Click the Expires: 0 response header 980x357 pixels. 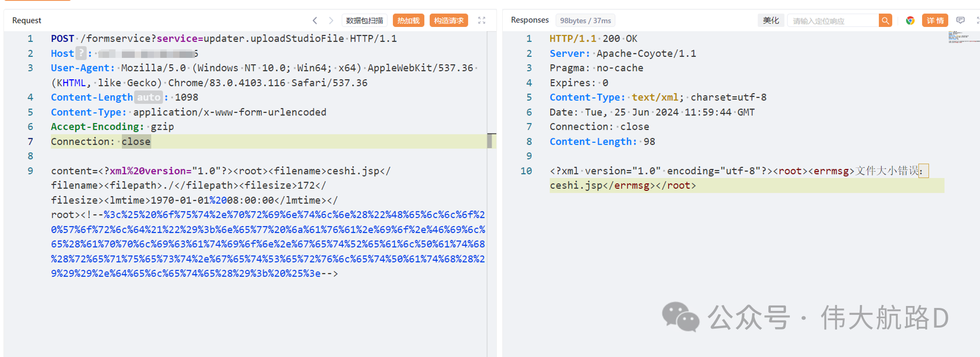(579, 82)
